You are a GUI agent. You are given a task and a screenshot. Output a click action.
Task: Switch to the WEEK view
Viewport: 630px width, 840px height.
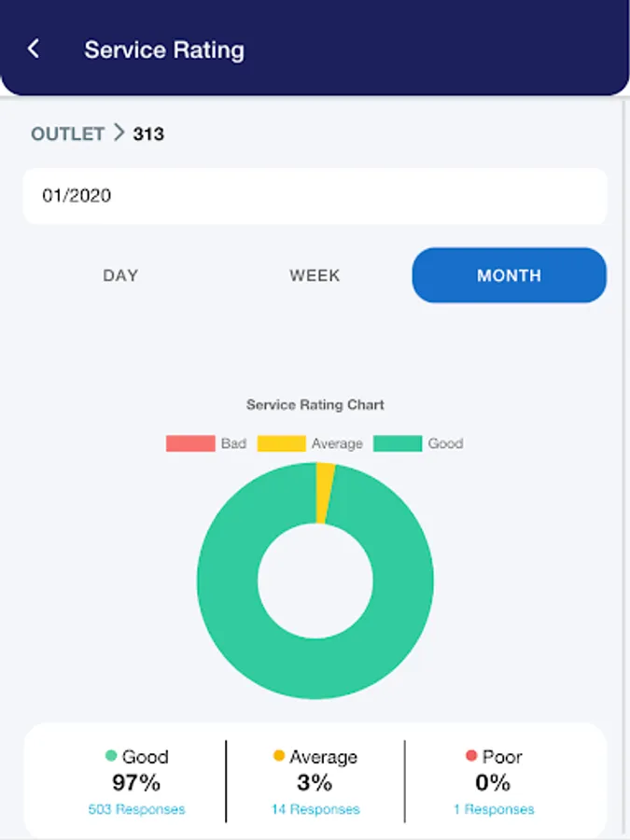315,275
